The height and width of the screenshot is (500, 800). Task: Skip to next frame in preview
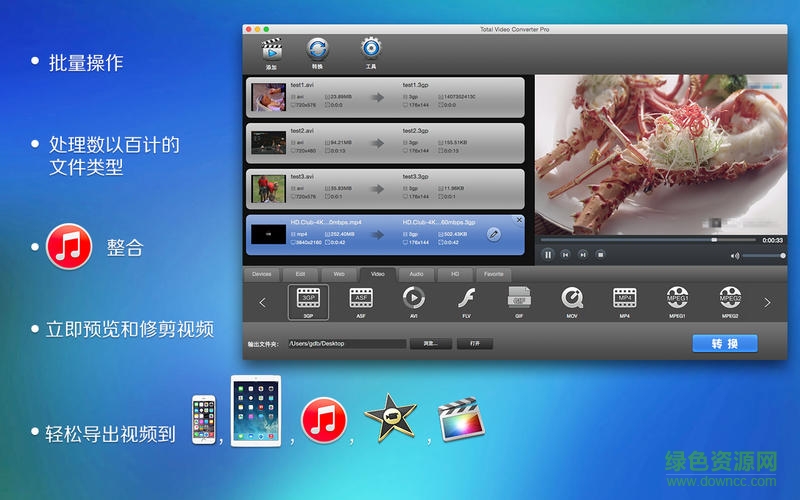[x=583, y=255]
